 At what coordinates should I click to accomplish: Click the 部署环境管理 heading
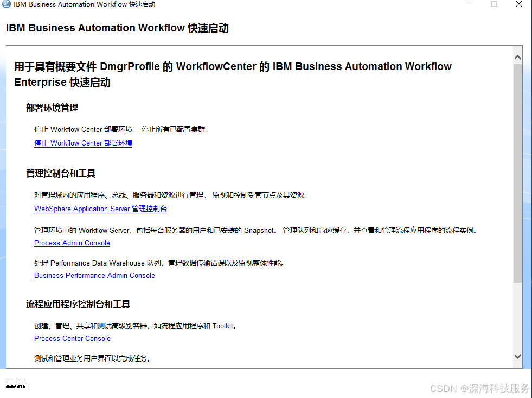tap(52, 108)
